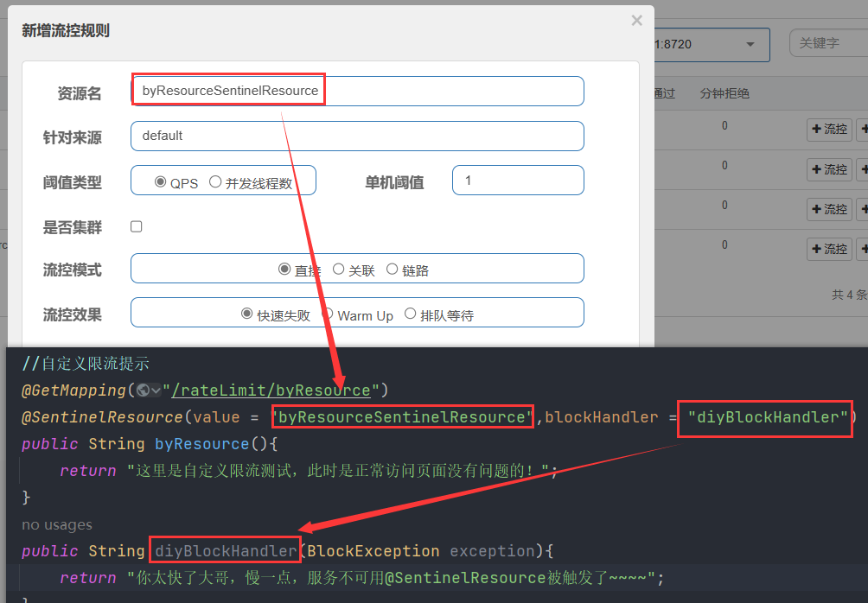Select 排队等待 flow control effect
This screenshot has height=603, width=868.
click(410, 314)
